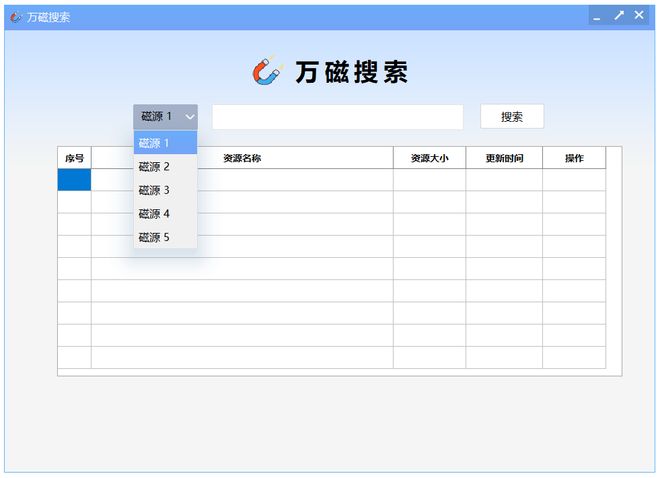Click the 序号 column header
Image resolution: width=660 pixels, height=478 pixels.
pos(75,158)
